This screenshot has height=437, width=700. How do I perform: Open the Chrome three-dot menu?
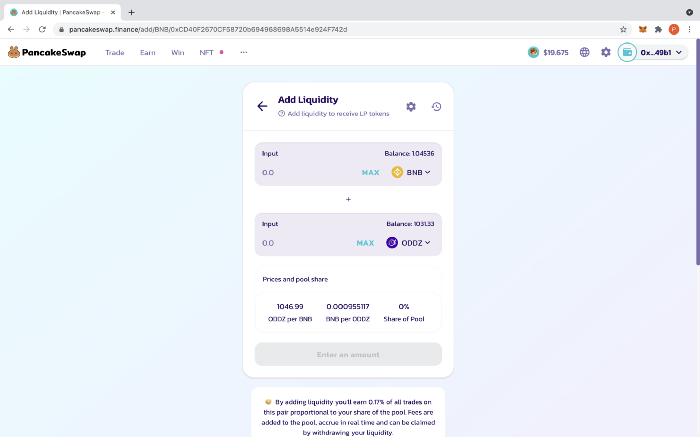(689, 29)
